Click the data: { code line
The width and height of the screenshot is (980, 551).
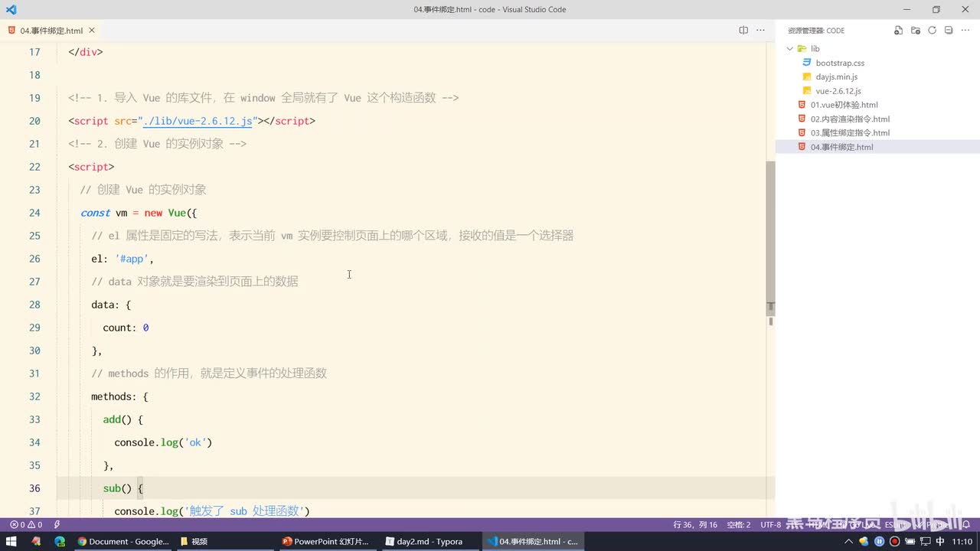(111, 305)
